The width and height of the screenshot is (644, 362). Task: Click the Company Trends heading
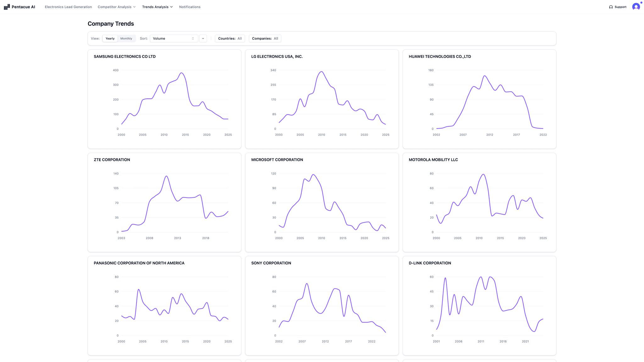coord(111,24)
